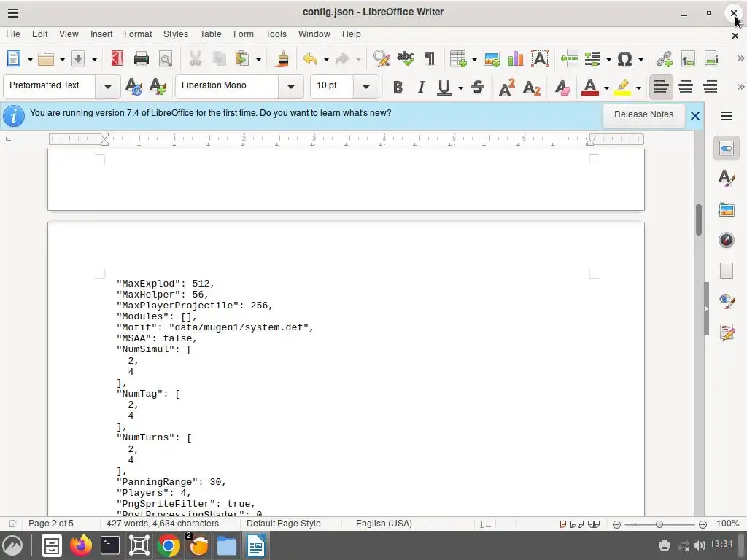Toggle Print Preview icon

pyautogui.click(x=166, y=59)
